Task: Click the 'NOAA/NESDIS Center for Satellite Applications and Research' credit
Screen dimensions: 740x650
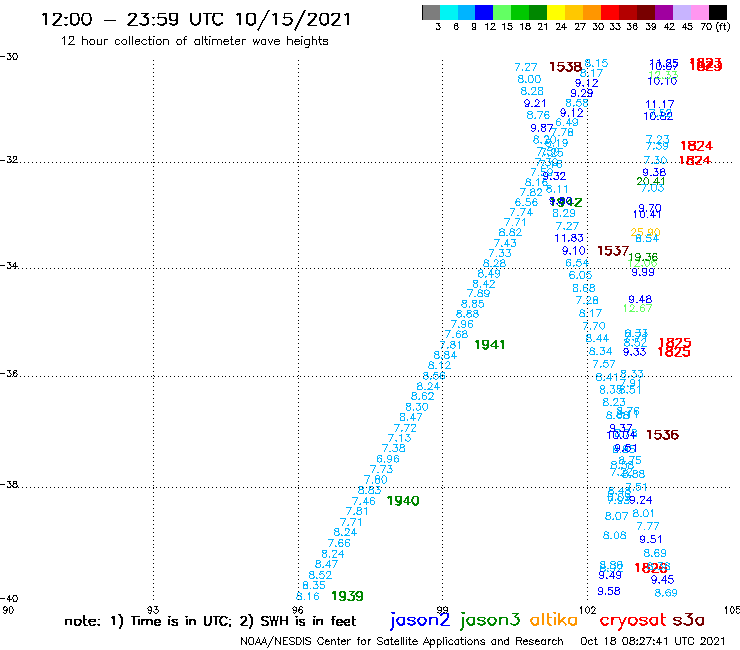Action: [402, 642]
